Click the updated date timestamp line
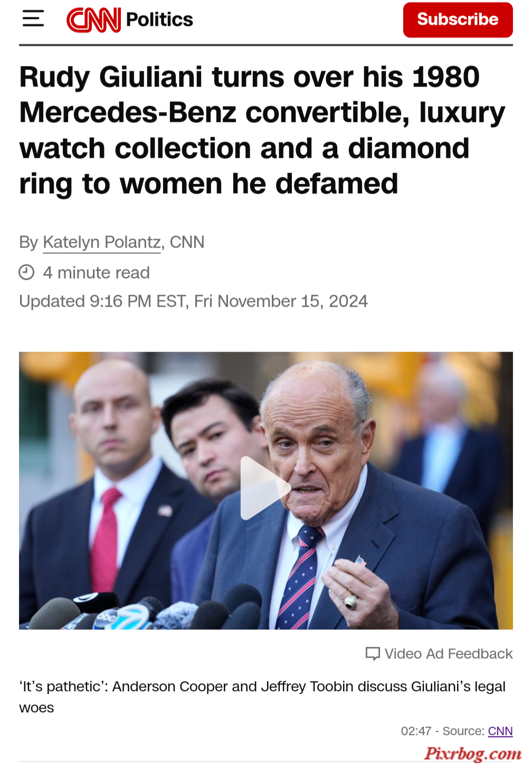Image resolution: width=532 pixels, height=771 pixels. click(193, 301)
